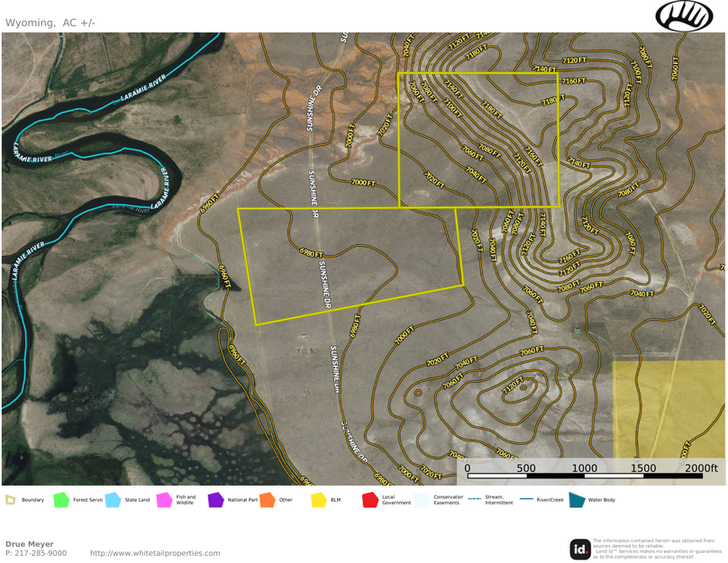728x563 pixels.
Task: Click the green Forest Service legend icon
Action: [x=61, y=500]
